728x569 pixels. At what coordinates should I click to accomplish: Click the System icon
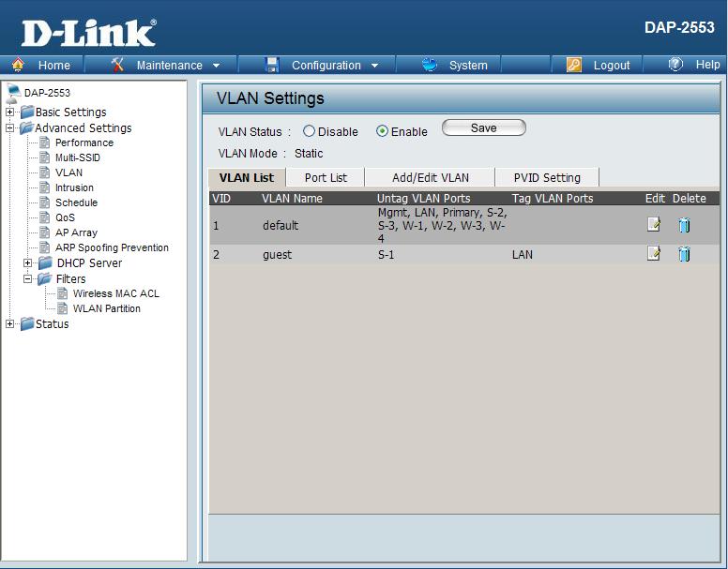point(430,65)
